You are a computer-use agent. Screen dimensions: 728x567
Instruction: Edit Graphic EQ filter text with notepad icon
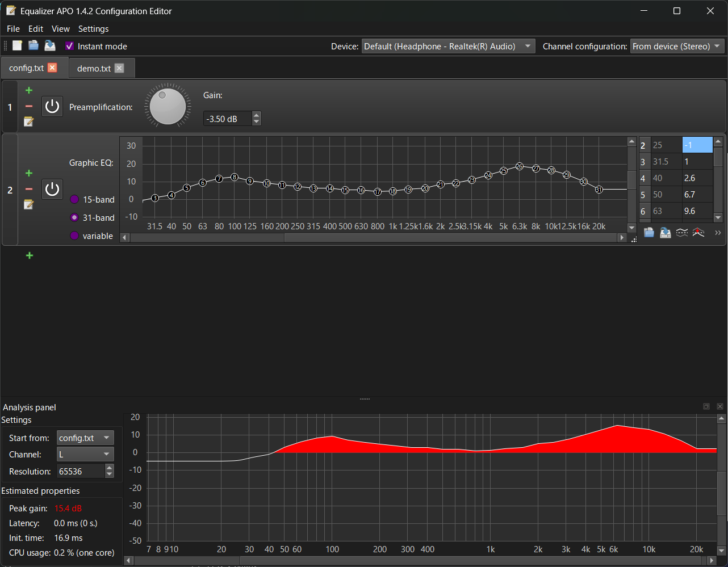[29, 204]
